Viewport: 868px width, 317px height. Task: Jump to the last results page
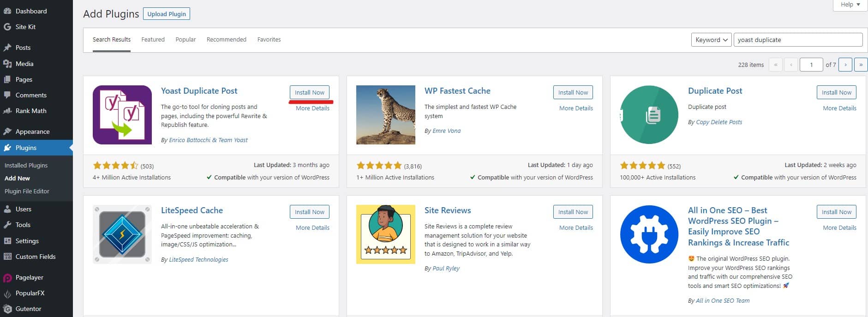click(x=861, y=65)
